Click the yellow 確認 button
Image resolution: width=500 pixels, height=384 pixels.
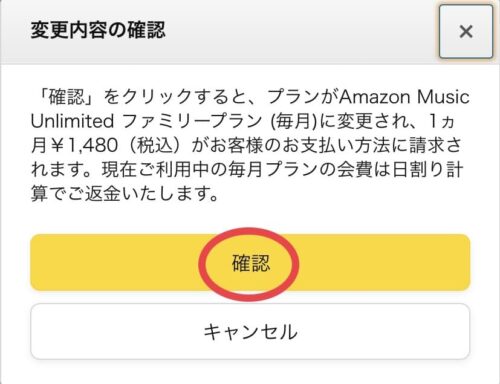click(250, 263)
